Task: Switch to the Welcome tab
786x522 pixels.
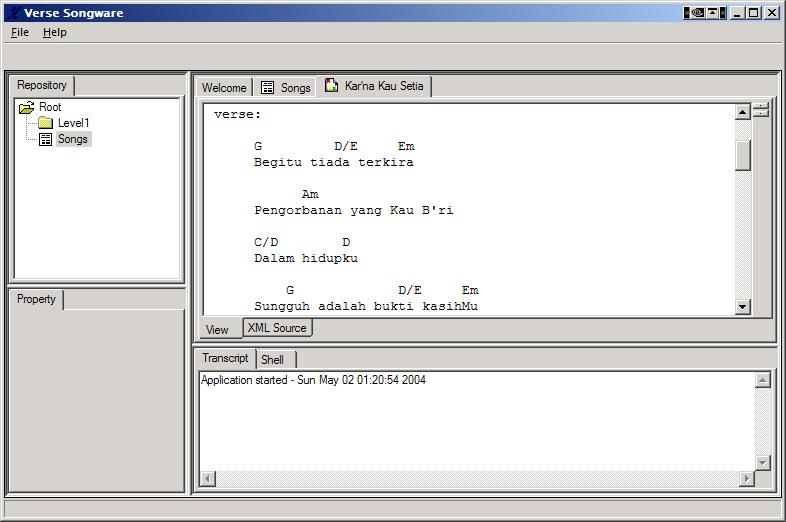Action: point(224,88)
